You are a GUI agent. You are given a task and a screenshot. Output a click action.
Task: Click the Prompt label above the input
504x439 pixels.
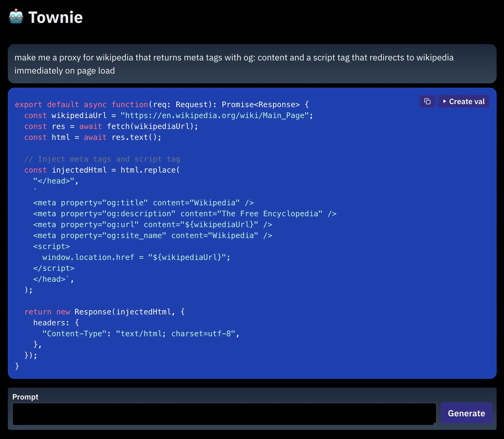coord(25,396)
